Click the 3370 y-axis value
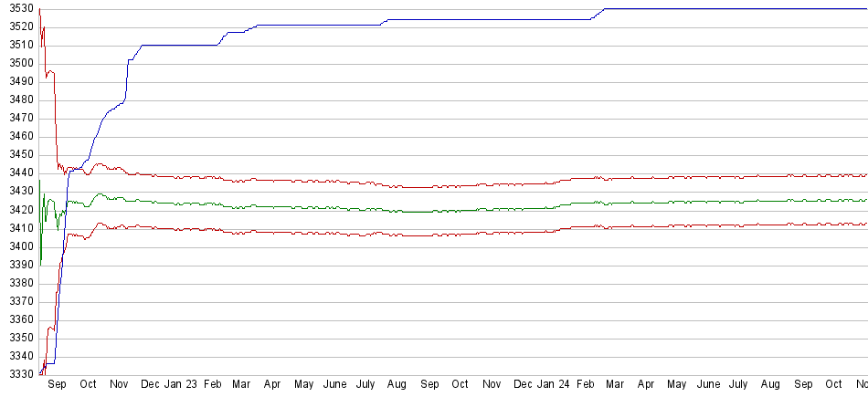Image resolution: width=868 pixels, height=397 pixels. [17, 301]
